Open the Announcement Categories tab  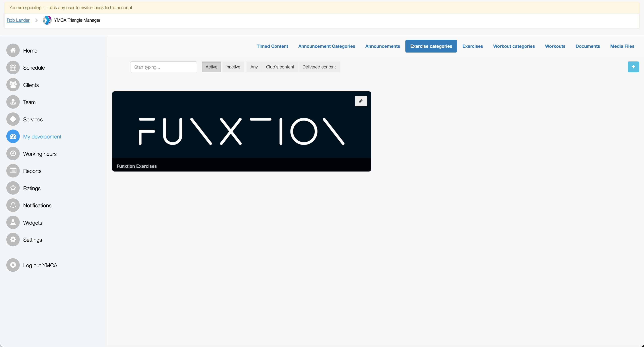coord(327,46)
